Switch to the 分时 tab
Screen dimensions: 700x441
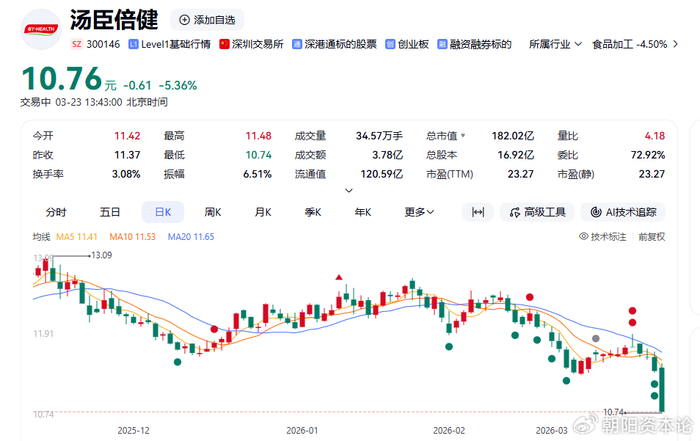pyautogui.click(x=56, y=212)
